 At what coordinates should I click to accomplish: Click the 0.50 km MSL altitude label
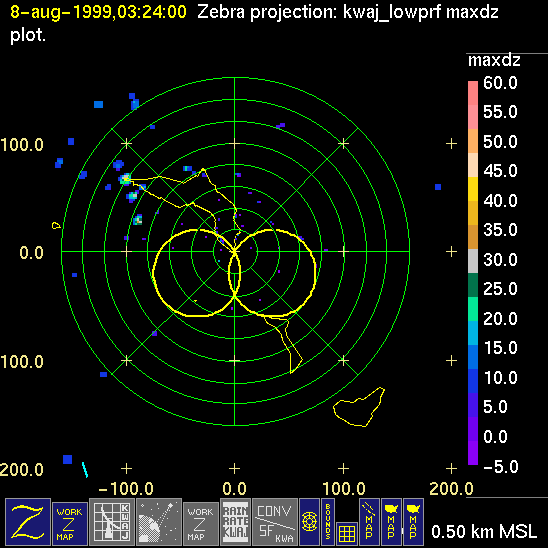tap(484, 532)
